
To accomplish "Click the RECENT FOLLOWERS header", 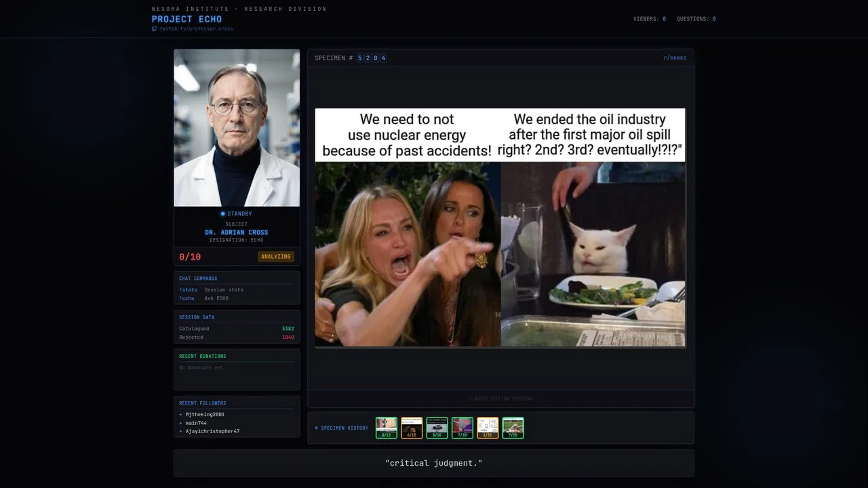I will 203,403.
